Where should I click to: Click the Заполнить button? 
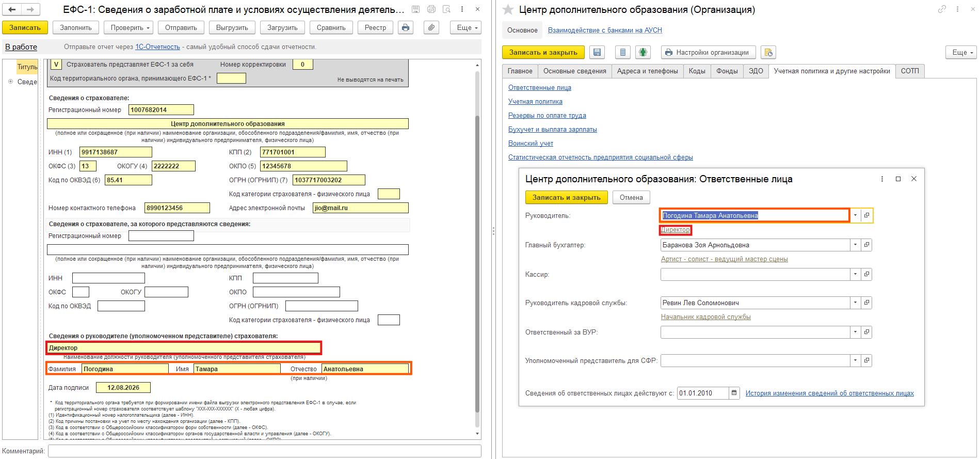[76, 27]
